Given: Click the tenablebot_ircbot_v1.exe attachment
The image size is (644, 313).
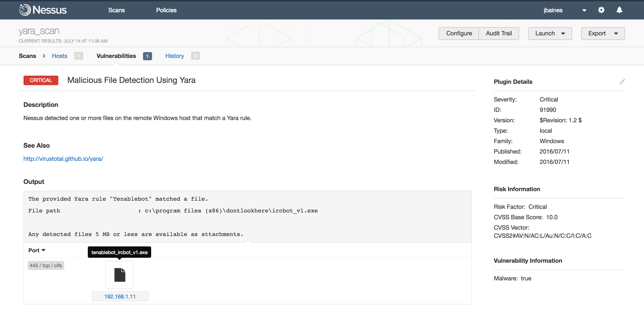Looking at the screenshot, I should point(119,275).
